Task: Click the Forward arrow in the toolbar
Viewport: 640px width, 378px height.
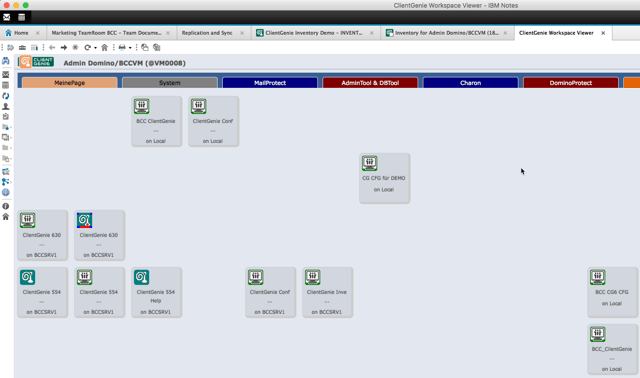Action: click(64, 47)
